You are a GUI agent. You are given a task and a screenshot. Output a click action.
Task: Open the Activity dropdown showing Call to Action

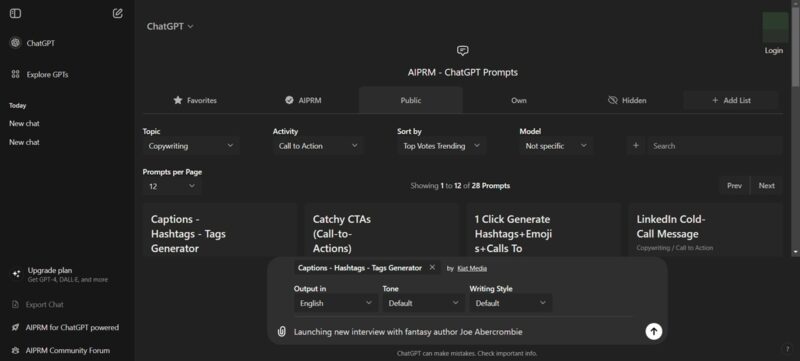318,146
